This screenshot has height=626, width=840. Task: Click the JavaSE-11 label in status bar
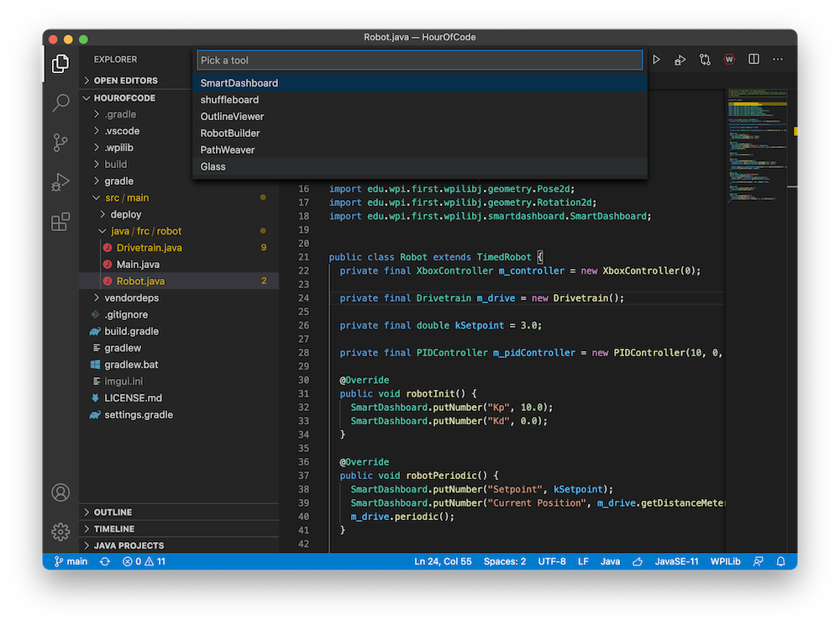click(677, 560)
